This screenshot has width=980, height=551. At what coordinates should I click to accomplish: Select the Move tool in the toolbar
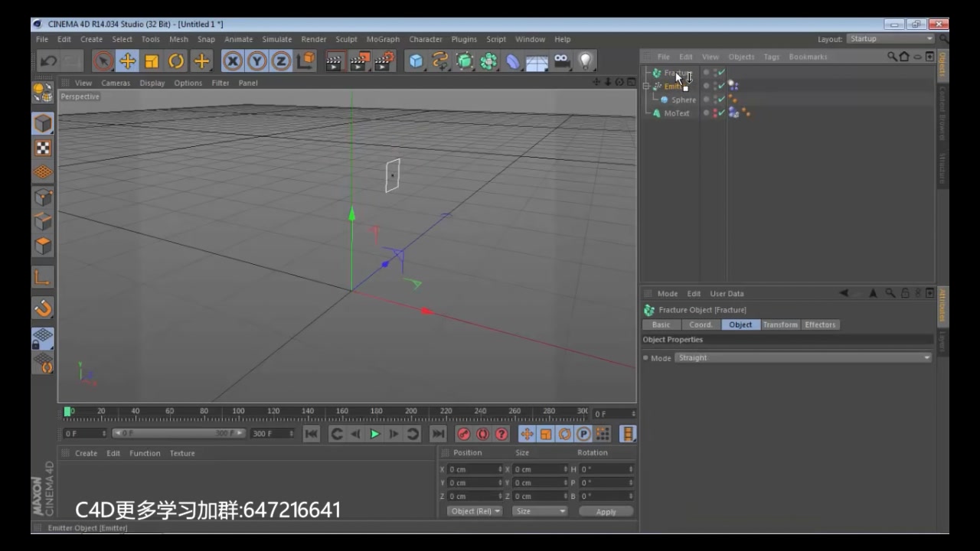(x=127, y=60)
